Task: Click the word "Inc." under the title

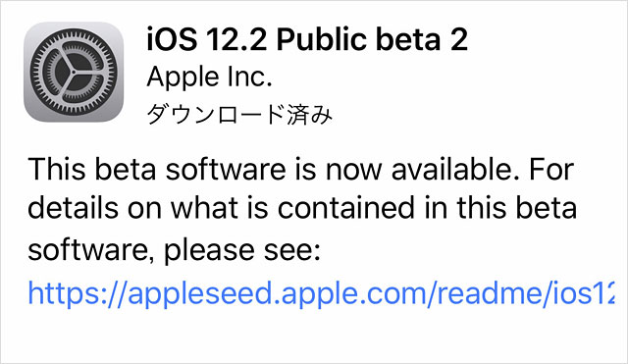Action: tap(249, 77)
